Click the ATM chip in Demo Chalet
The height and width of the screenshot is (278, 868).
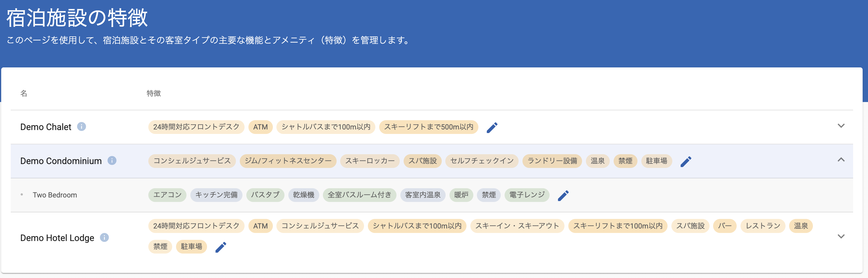coord(260,127)
